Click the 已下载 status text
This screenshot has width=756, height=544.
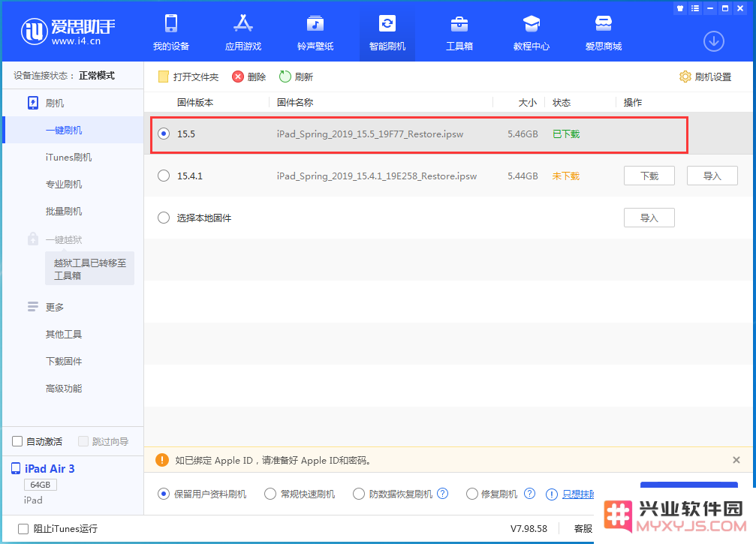tap(566, 134)
